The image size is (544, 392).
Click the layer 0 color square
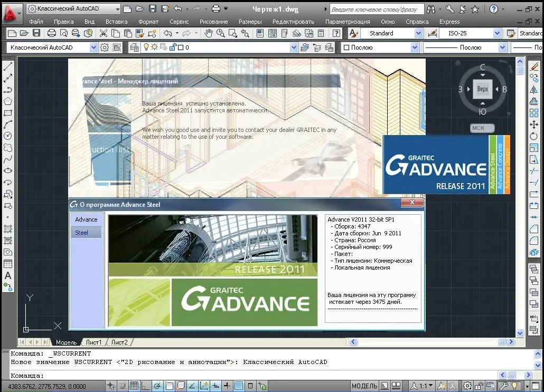point(181,47)
